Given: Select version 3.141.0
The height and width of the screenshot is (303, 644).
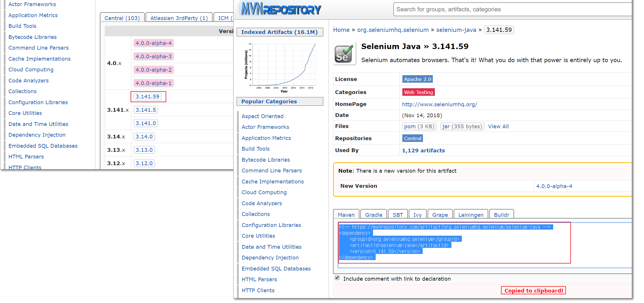Looking at the screenshot, I should tap(146, 123).
